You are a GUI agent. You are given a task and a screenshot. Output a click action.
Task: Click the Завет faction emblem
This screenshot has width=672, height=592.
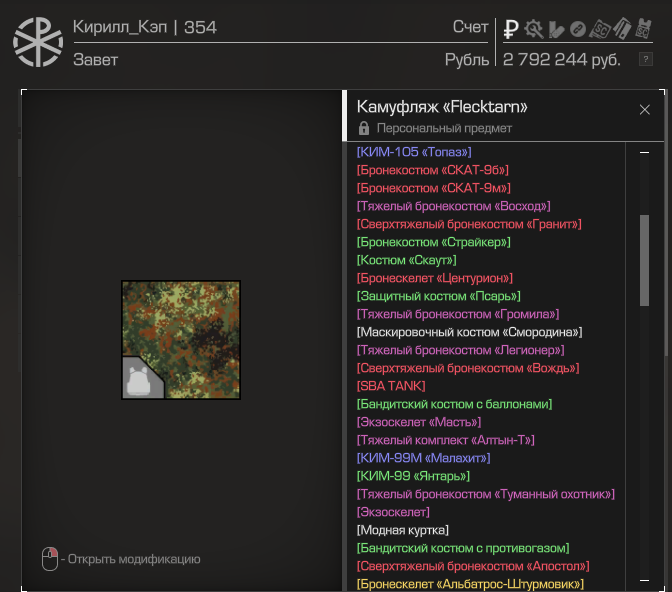38,42
